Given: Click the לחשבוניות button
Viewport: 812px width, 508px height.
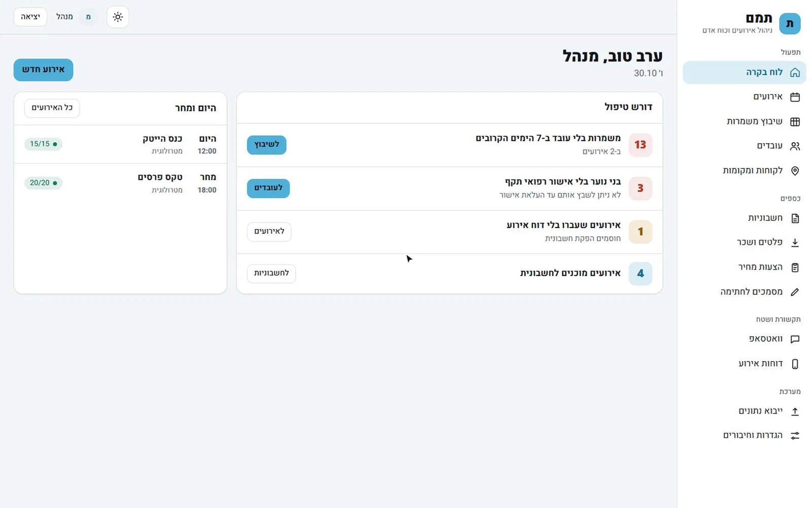Looking at the screenshot, I should [271, 273].
